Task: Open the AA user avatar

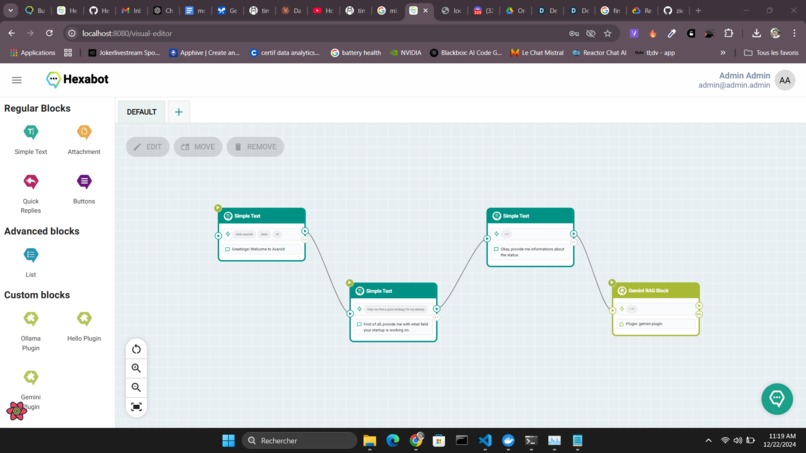Action: (x=785, y=80)
